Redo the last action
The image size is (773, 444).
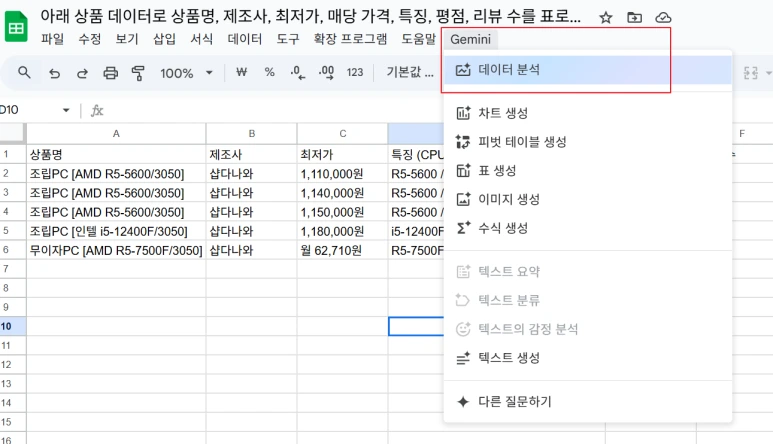click(x=82, y=73)
